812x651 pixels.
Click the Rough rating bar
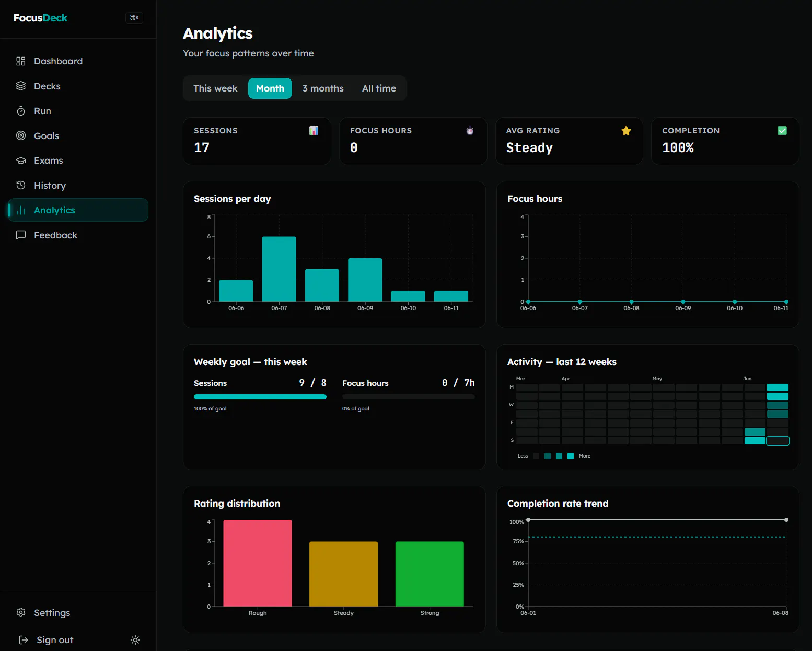coord(258,563)
